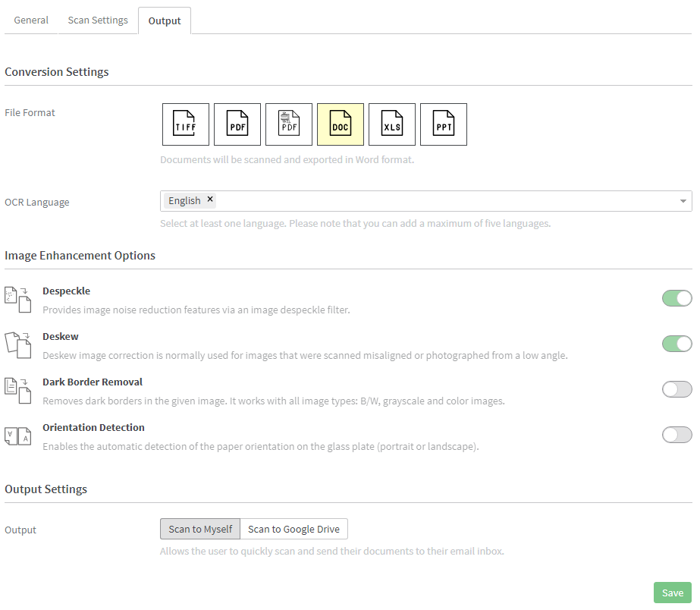Enable Dark Border Removal toggle
Image resolution: width=700 pixels, height=610 pixels.
(x=676, y=389)
